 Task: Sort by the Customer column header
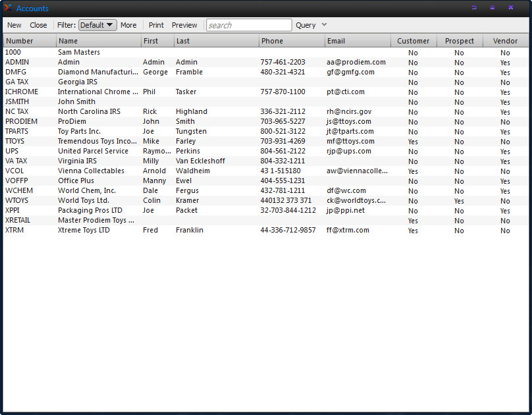(x=413, y=41)
